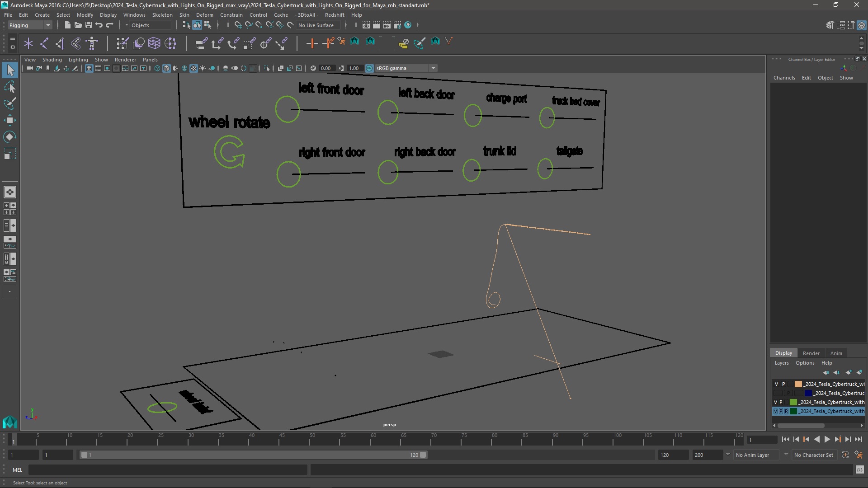This screenshot has height=488, width=868.
Task: Click the Snap to Grids magnet icon
Action: coord(238,25)
